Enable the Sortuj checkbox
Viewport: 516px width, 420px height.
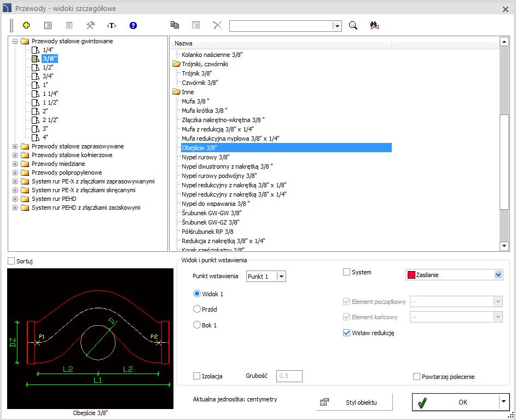[11, 261]
